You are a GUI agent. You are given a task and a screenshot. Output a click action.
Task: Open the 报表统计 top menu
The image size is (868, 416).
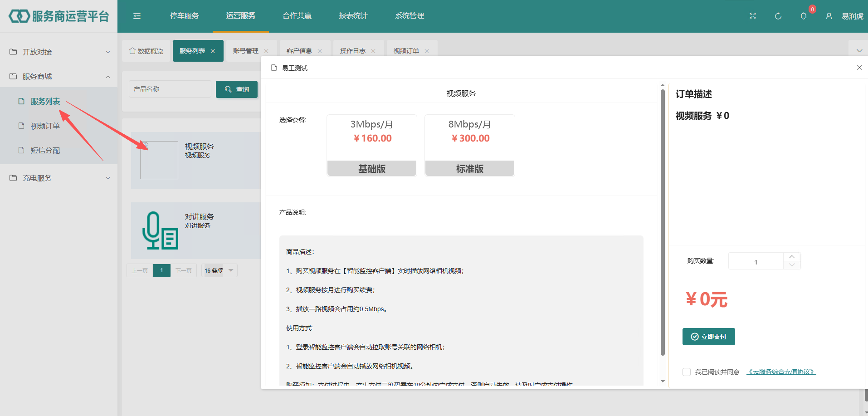tap(353, 16)
